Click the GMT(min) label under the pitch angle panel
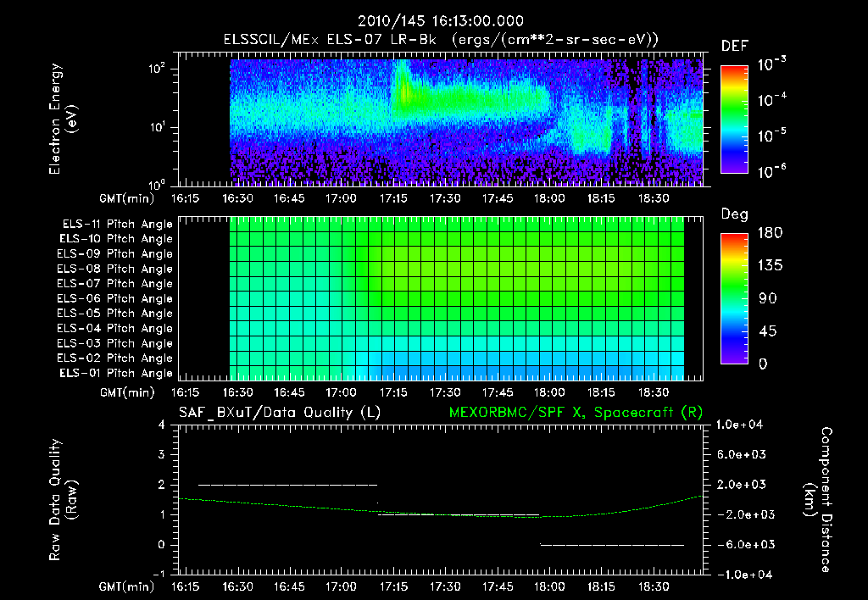 [x=127, y=393]
